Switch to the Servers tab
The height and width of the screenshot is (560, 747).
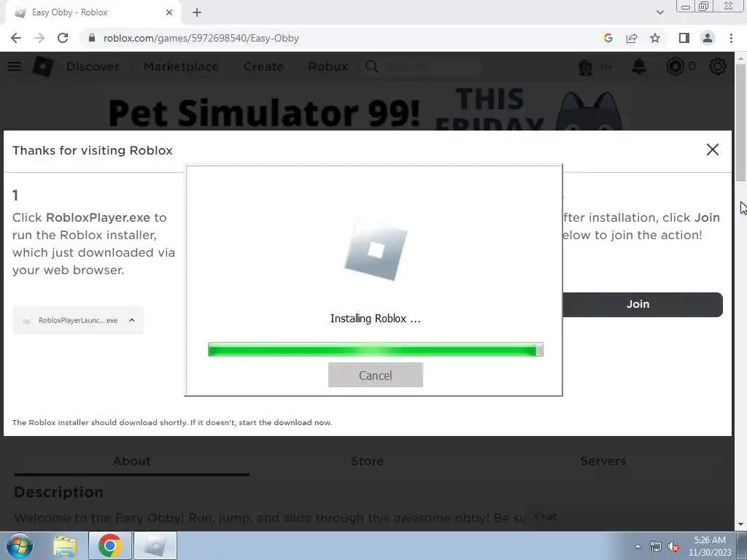(603, 461)
